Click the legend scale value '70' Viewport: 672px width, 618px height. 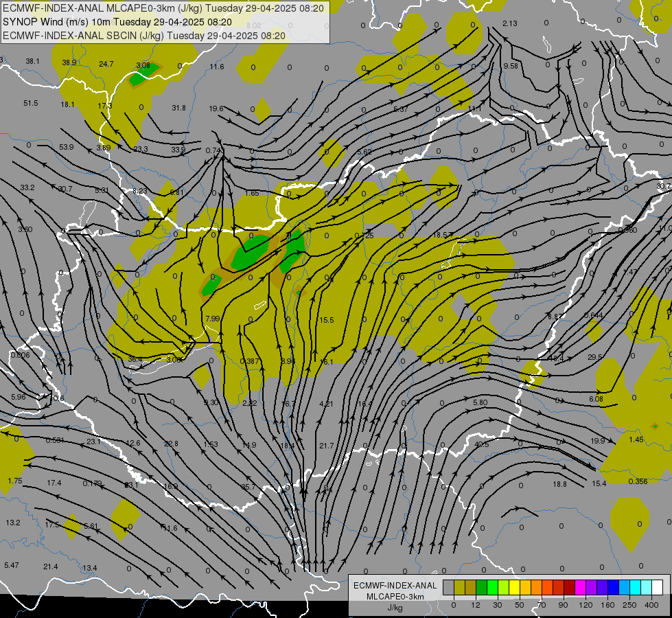coord(542,605)
